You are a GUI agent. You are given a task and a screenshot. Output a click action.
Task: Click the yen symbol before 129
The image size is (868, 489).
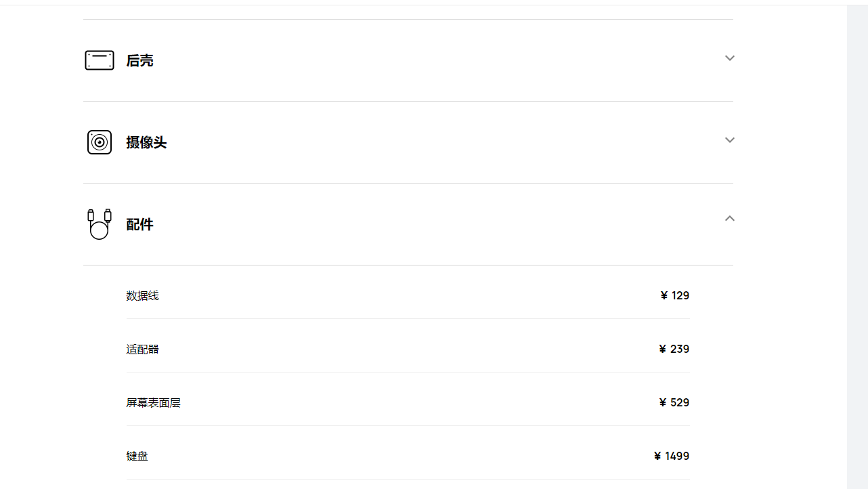[664, 296]
